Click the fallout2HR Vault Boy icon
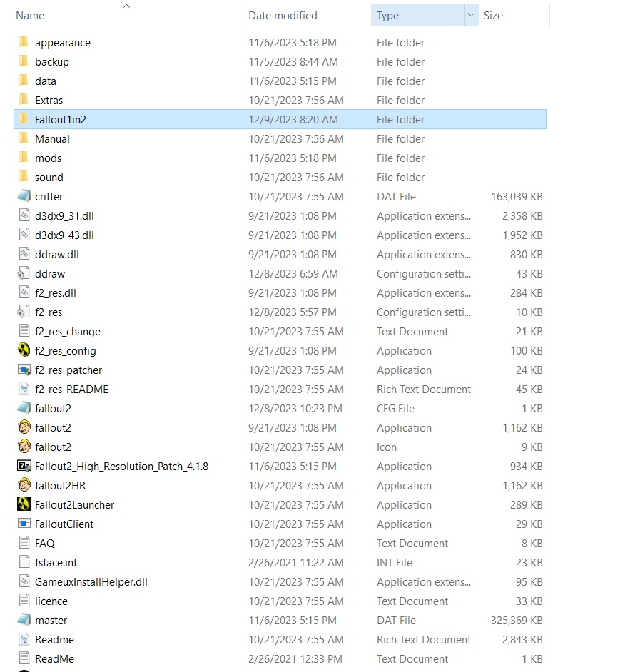This screenshot has width=640, height=672. pyautogui.click(x=24, y=485)
